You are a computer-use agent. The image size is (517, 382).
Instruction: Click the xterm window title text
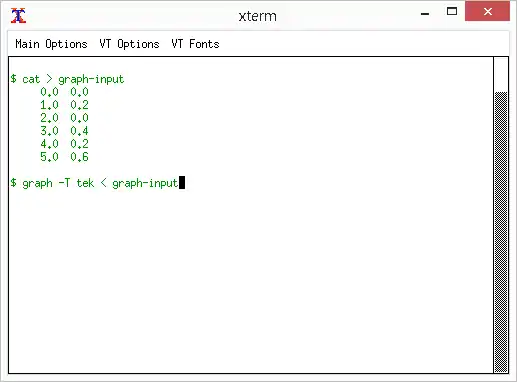click(x=257, y=16)
